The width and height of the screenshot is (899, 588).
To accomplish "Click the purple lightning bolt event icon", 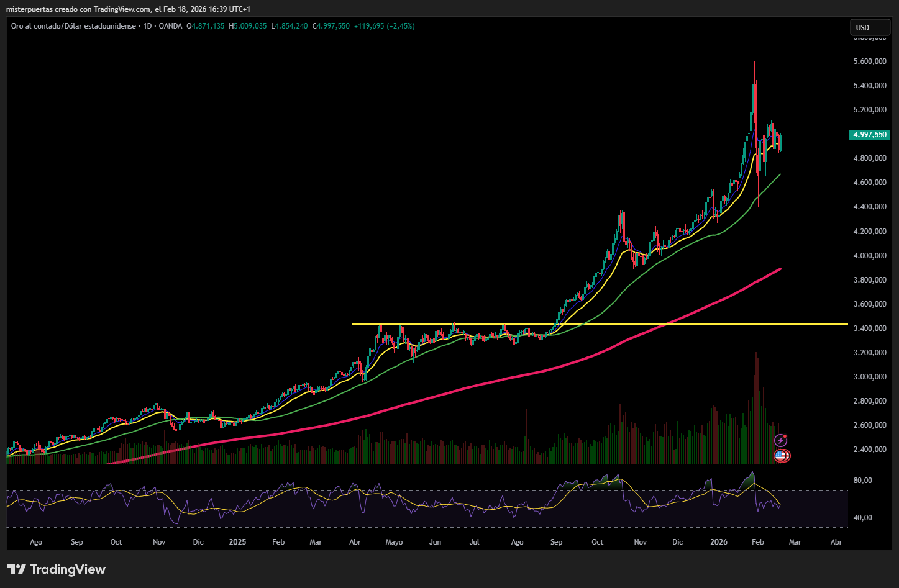I will [781, 440].
